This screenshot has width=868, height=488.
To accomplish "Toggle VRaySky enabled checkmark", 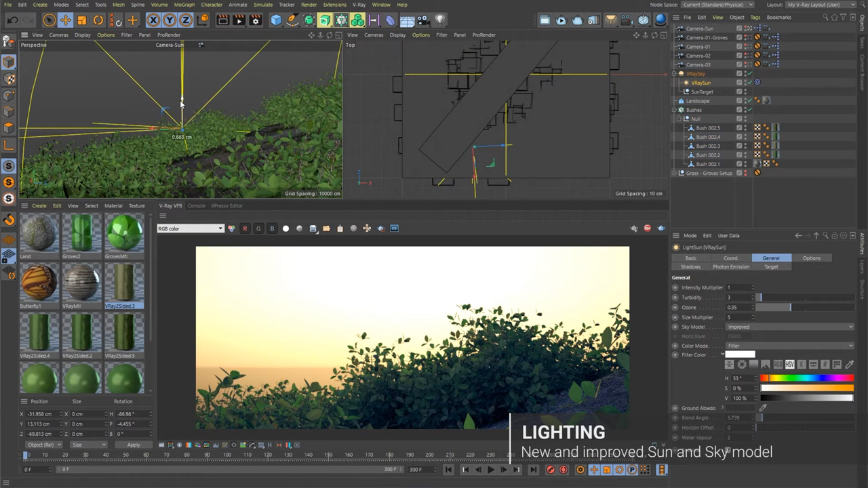I will click(x=750, y=73).
